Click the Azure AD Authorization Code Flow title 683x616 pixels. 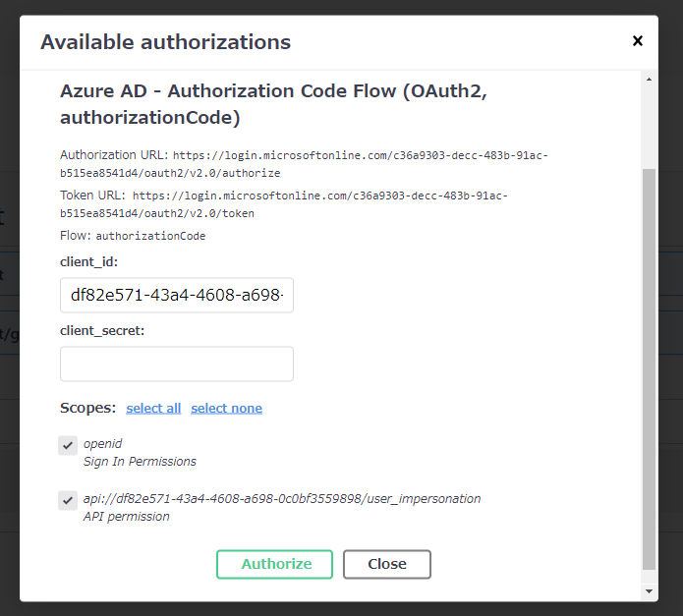(273, 104)
